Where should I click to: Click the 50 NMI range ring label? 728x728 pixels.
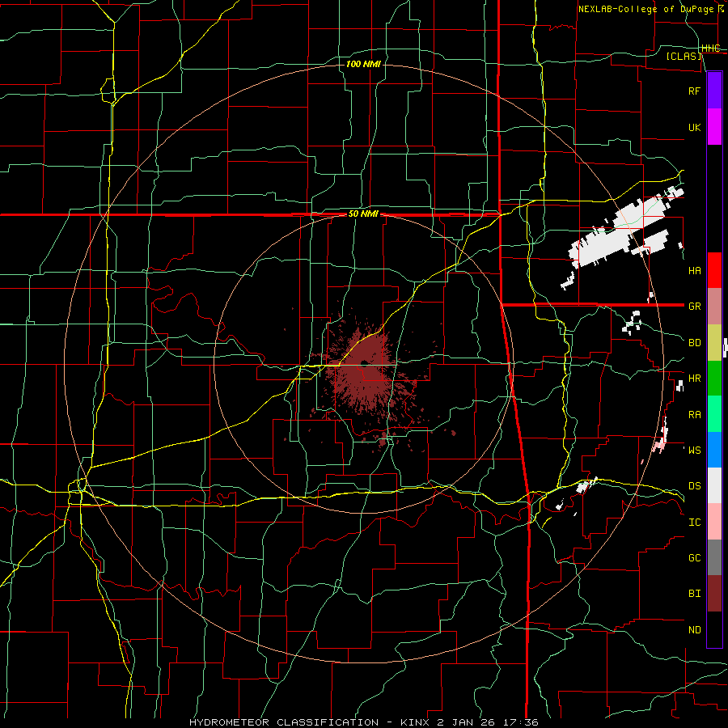[363, 214]
